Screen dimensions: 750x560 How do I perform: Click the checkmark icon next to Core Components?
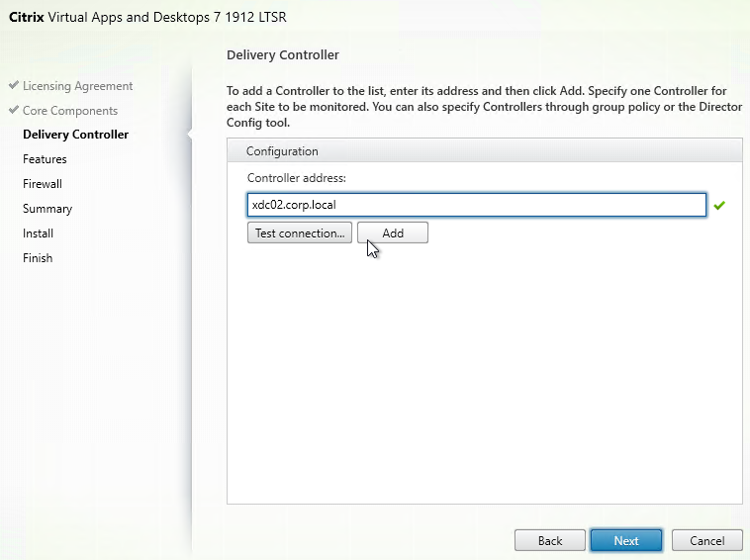14,111
